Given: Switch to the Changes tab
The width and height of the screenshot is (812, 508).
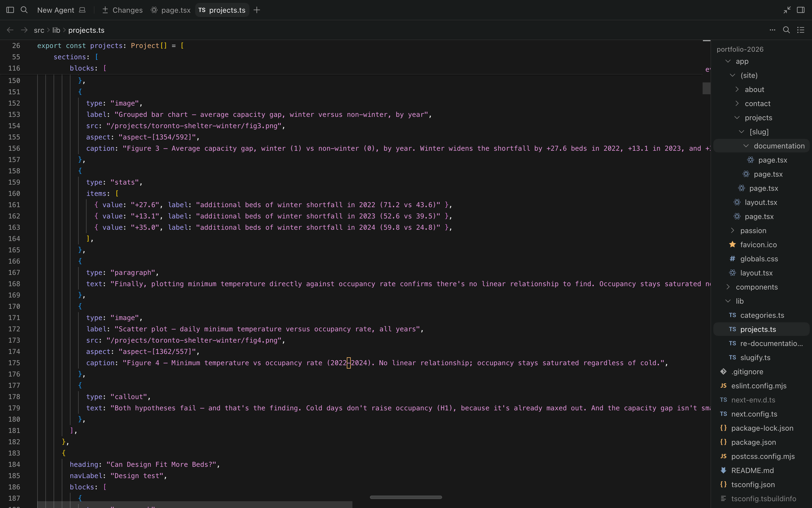Looking at the screenshot, I should [x=122, y=10].
